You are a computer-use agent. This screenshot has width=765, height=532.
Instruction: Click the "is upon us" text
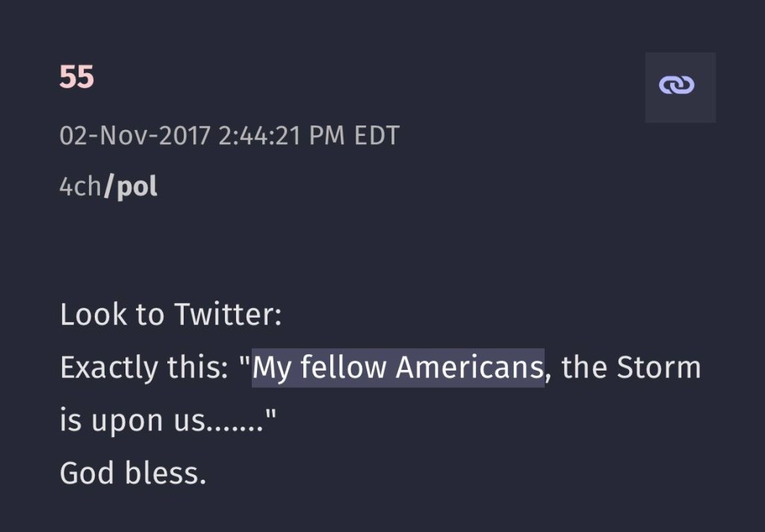tap(131, 421)
